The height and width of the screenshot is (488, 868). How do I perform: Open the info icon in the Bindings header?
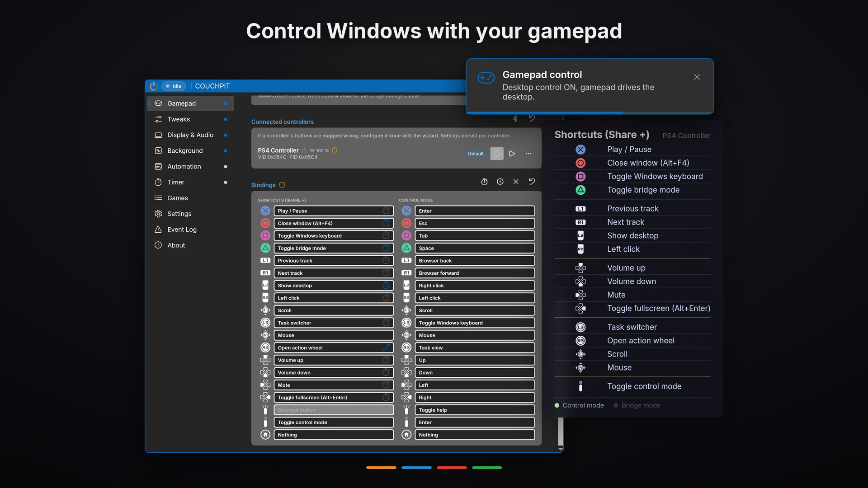pos(500,182)
